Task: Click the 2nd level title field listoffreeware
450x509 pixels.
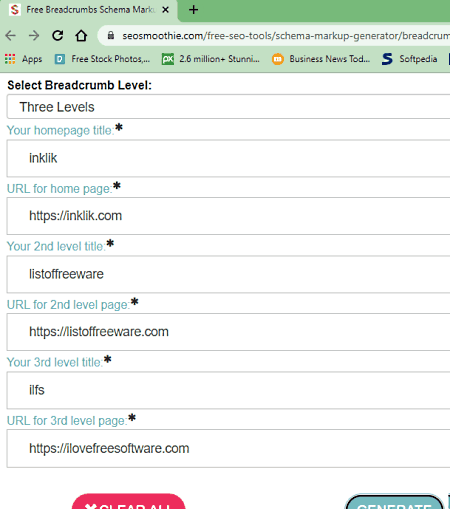Action: pyautogui.click(x=228, y=274)
